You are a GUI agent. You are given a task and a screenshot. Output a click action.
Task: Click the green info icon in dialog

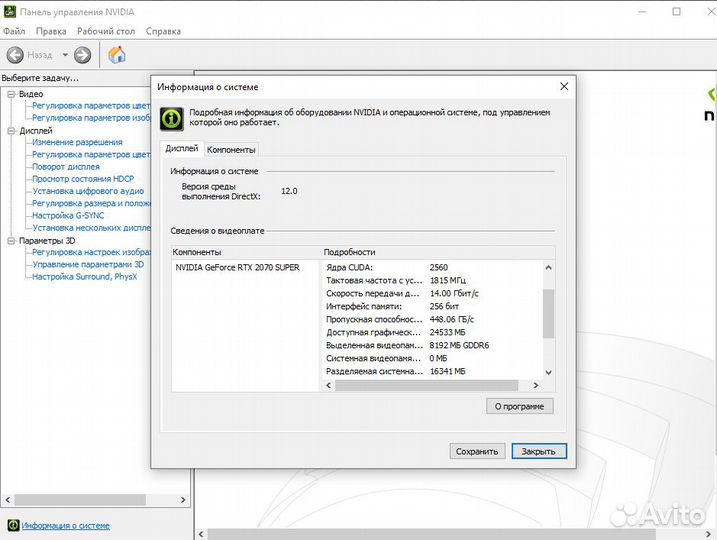coord(172,118)
